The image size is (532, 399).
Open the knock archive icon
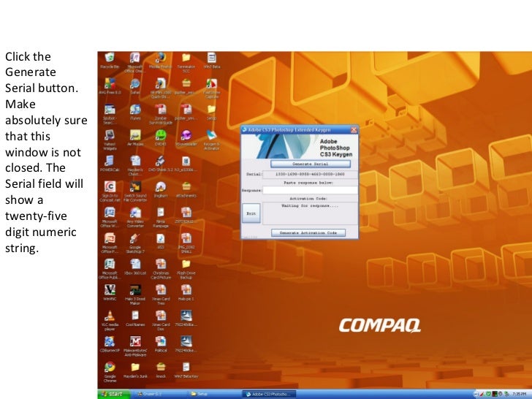[x=161, y=370]
